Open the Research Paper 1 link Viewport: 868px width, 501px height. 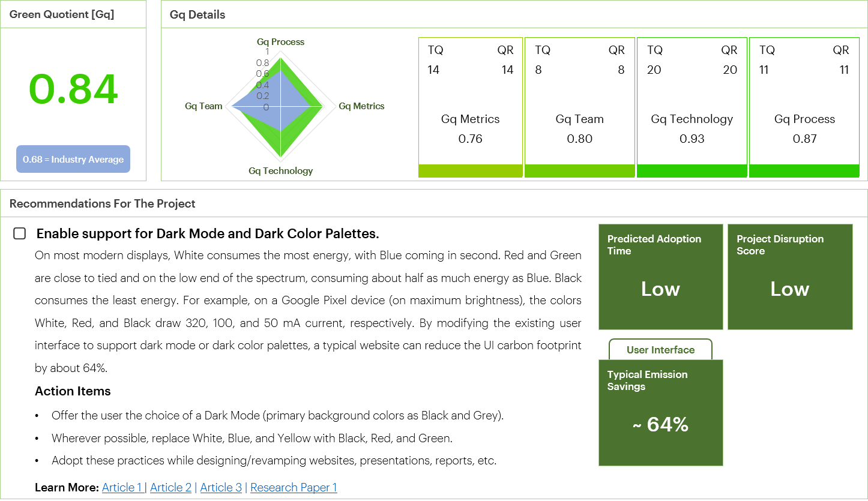[294, 487]
